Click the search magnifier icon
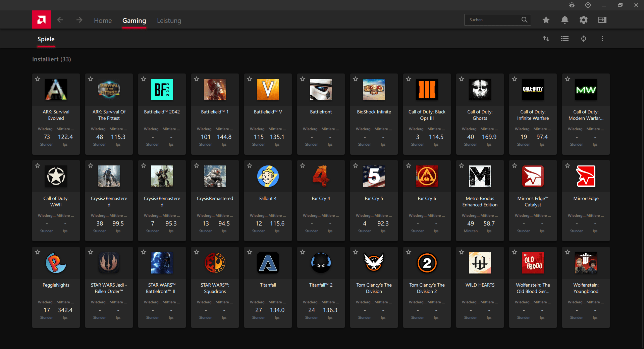This screenshot has height=349, width=644. (x=524, y=20)
